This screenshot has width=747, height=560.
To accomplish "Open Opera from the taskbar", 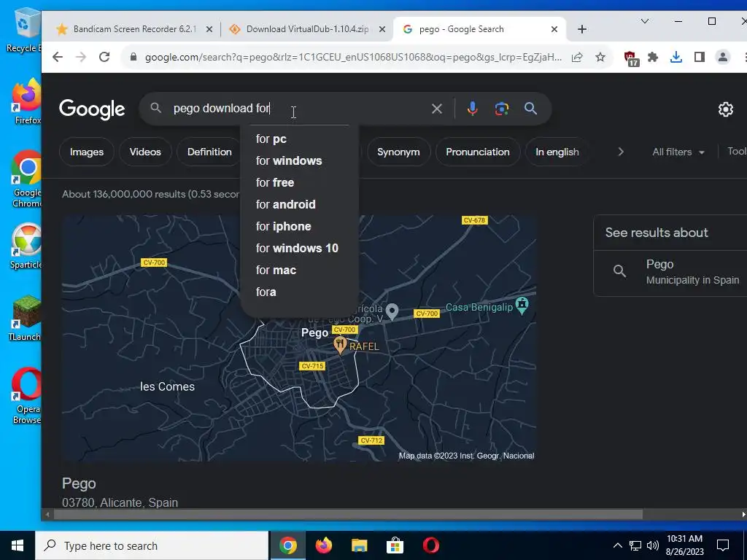I will [x=430, y=545].
